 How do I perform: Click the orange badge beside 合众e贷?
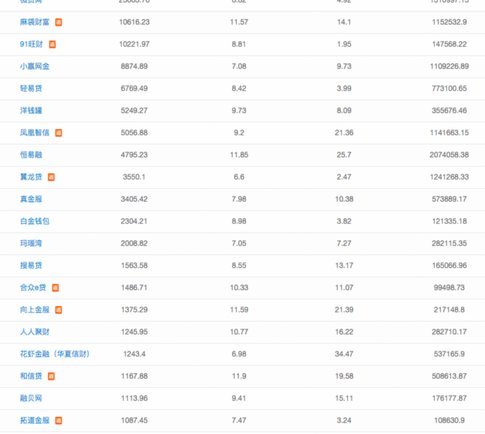click(55, 288)
